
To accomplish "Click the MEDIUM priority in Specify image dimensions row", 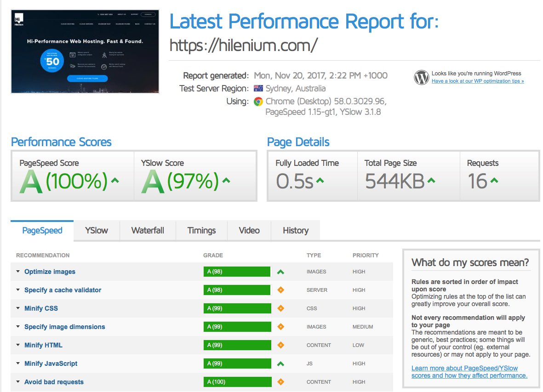I will pos(363,327).
